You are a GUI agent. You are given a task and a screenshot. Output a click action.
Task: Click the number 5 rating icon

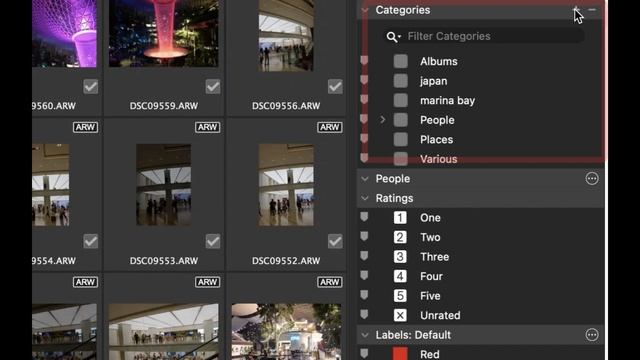(400, 296)
